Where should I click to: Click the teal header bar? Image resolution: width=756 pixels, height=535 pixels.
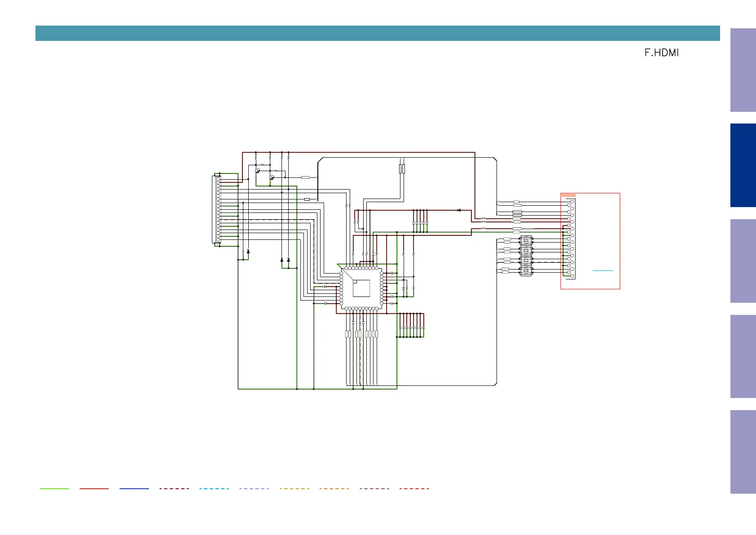pos(378,33)
